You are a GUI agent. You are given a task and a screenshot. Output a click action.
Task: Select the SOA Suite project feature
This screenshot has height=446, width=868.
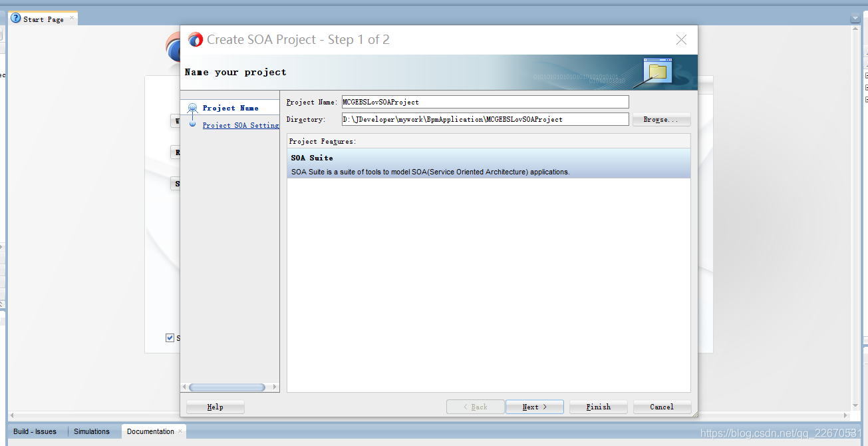489,164
